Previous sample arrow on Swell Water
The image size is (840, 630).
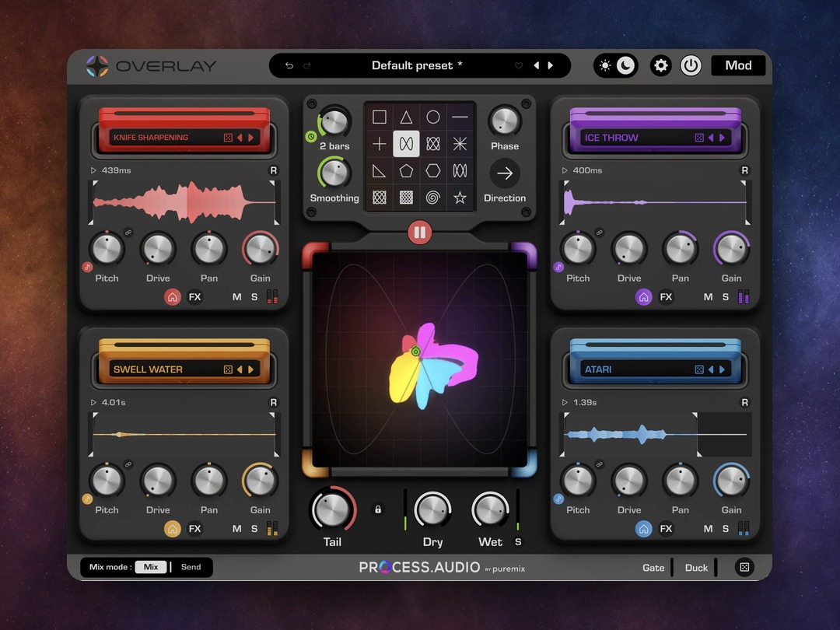[240, 369]
